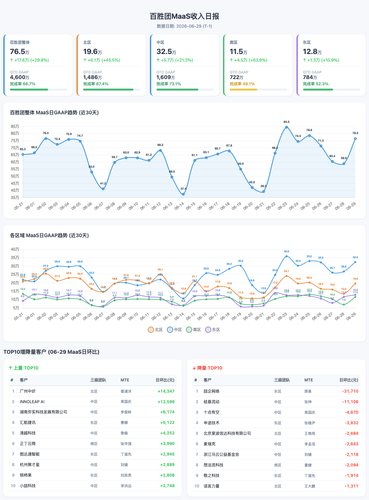Click the 85万 y-axis label on overall chart
Screen dimensions: 369x500
(x=15, y=126)
